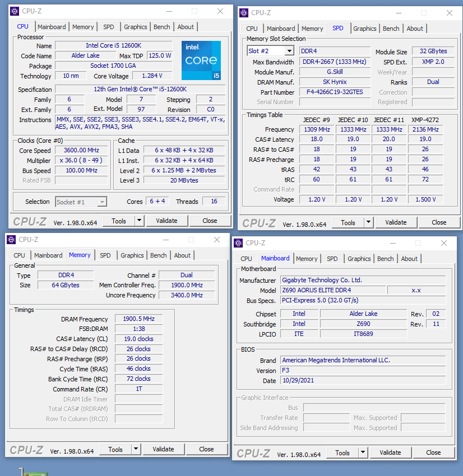The image size is (463, 476).
Task: Switch to Mainboard tab in CPU window
Action: (52, 27)
